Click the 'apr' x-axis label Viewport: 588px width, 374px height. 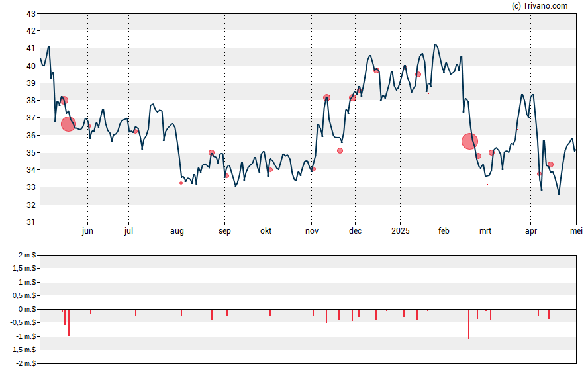pos(531,231)
